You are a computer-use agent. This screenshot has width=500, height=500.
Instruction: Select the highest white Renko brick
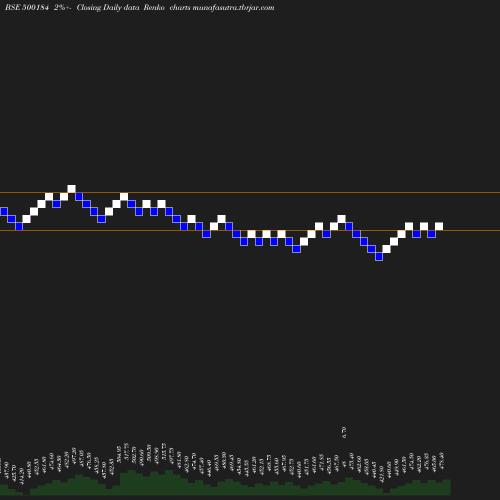pos(71,189)
